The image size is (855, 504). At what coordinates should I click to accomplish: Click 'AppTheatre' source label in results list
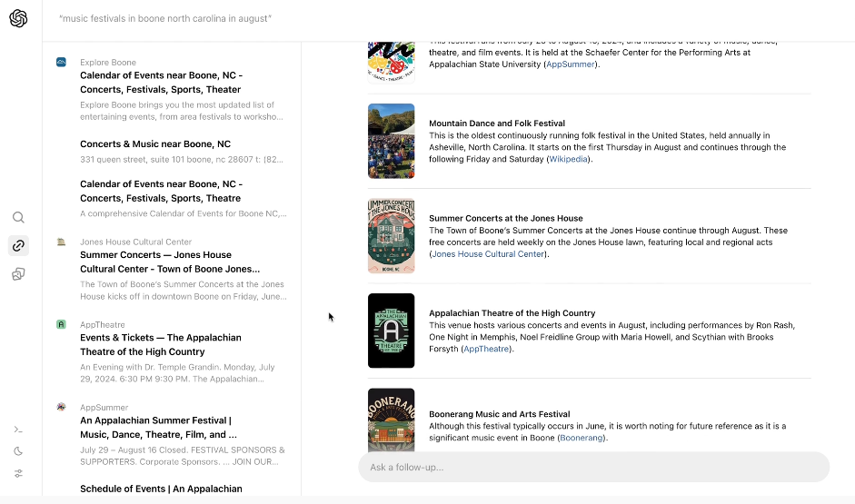coord(103,325)
